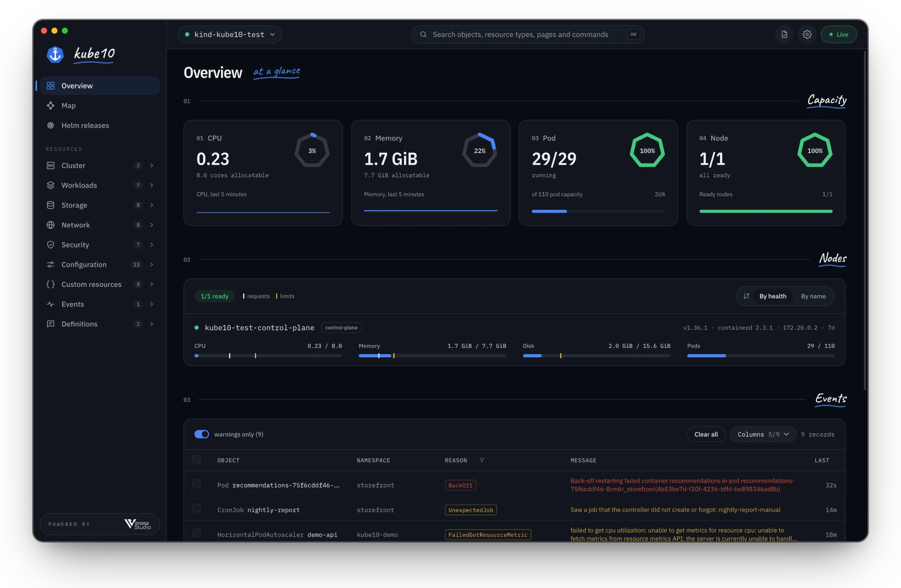
Task: Focus the search objects input field
Action: pyautogui.click(x=528, y=35)
